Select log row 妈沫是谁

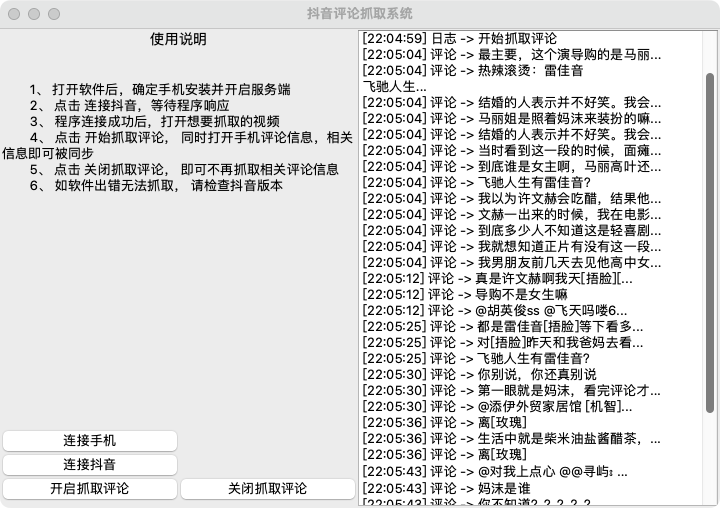[x=447, y=488]
